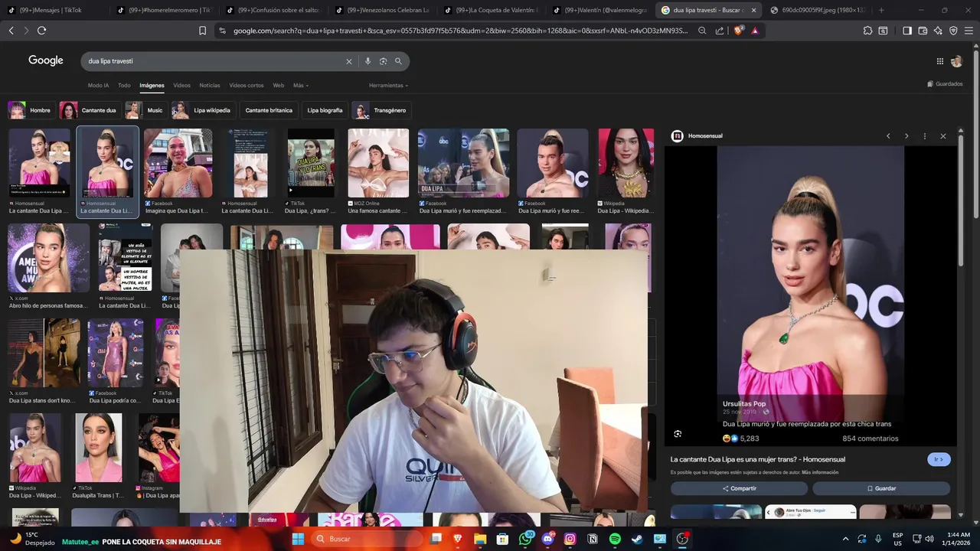Show hidden system tray icons
980x551 pixels.
(845, 539)
